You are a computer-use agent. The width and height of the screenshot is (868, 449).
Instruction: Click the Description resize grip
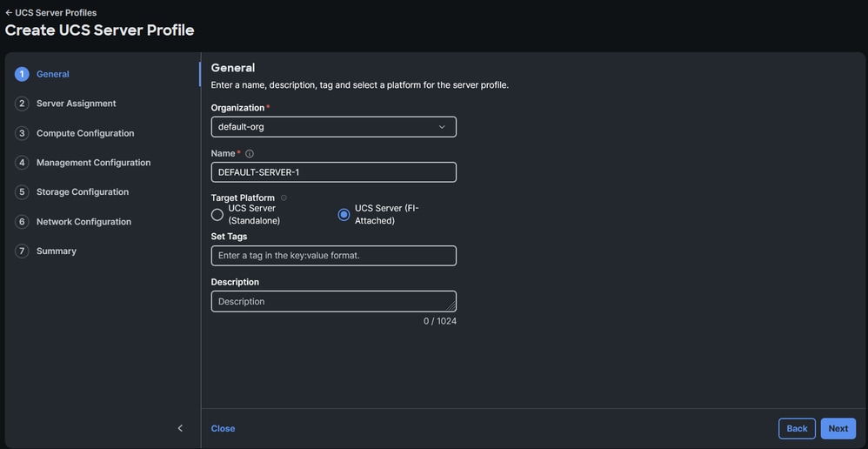(x=451, y=306)
